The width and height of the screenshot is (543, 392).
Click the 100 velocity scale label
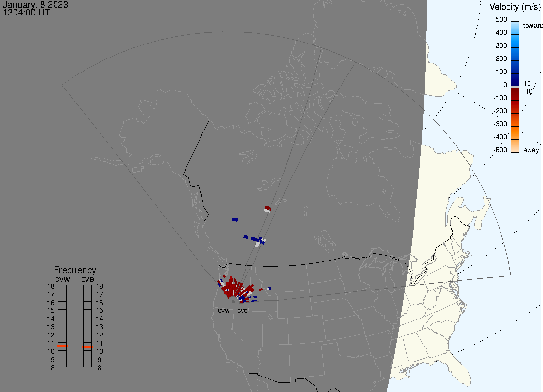(x=501, y=72)
